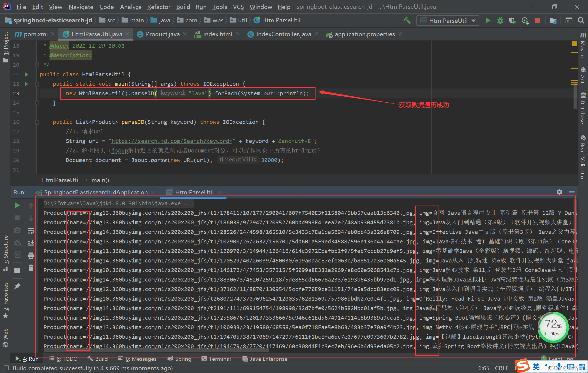588x373 pixels.
Task: Click the Build project hammer icon
Action: 407,20
